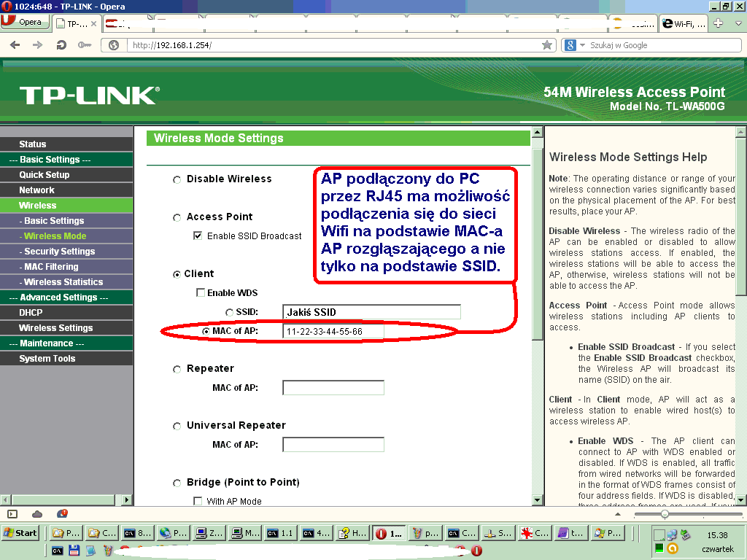Click the back navigation arrow
This screenshot has width=747, height=560.
tap(15, 44)
